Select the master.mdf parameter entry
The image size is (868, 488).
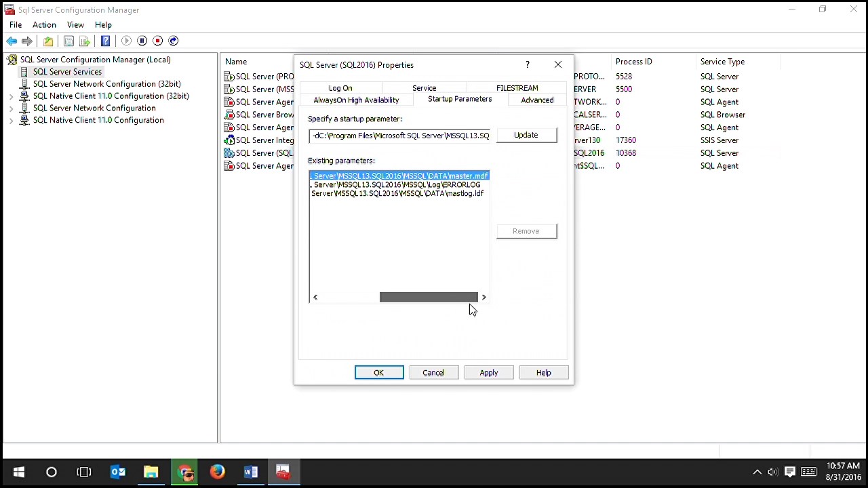tap(399, 176)
